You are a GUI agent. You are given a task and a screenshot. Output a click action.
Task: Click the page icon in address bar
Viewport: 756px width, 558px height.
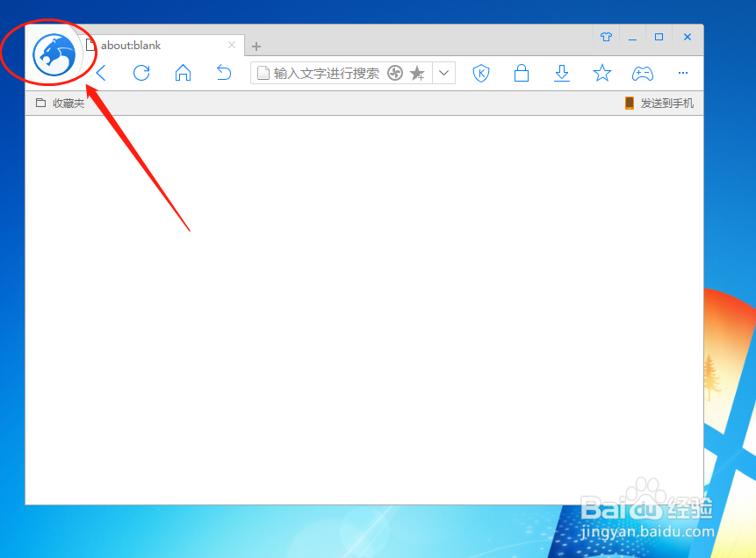coord(263,73)
